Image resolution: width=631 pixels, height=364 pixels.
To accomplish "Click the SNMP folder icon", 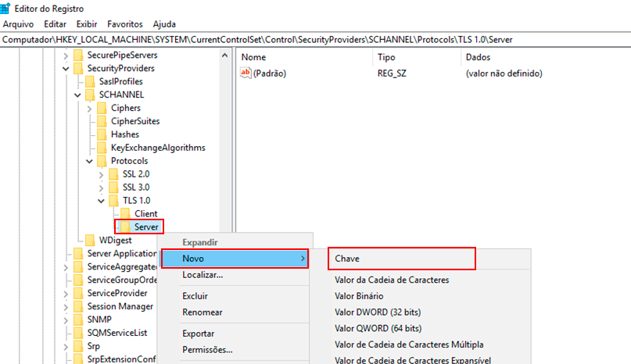I will pos(78,319).
